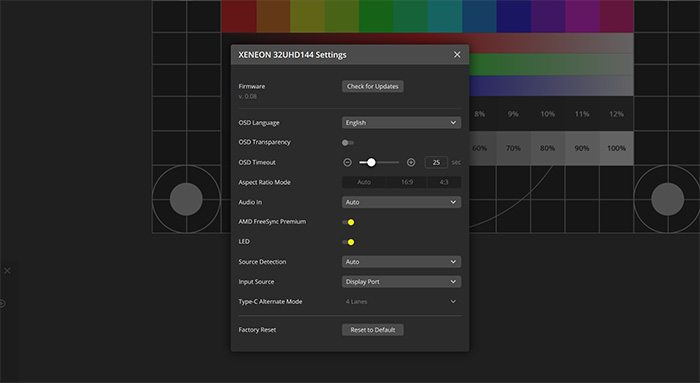Open the Audio In dropdown

(x=401, y=202)
